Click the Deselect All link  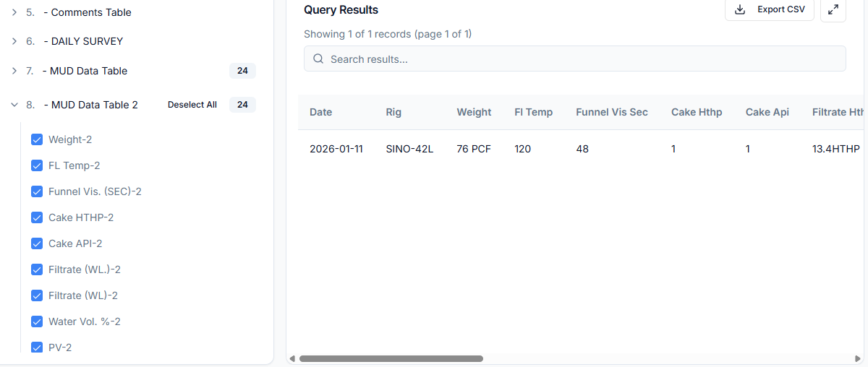pyautogui.click(x=192, y=105)
